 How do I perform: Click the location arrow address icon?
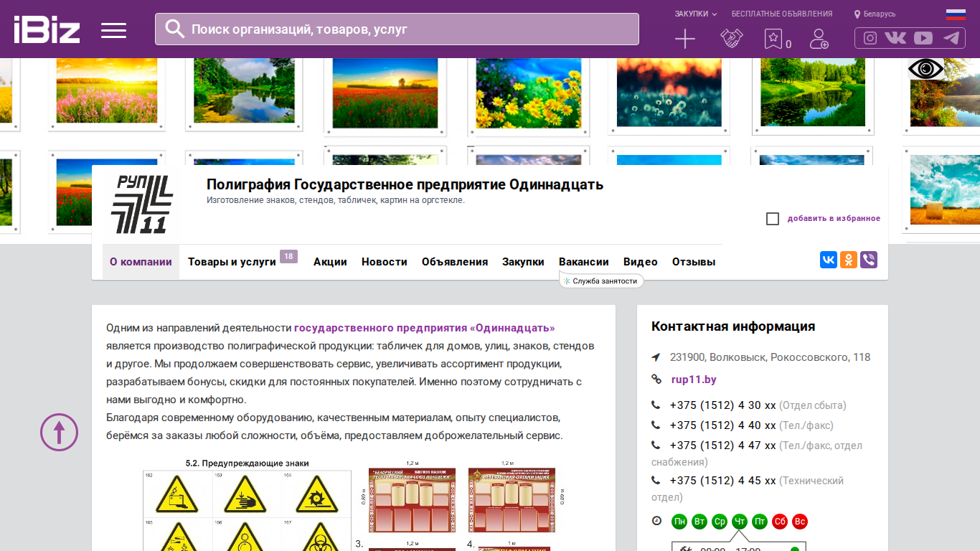[656, 357]
